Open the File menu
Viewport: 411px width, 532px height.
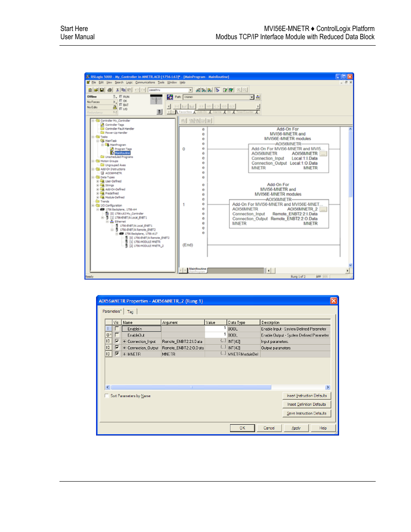point(93,82)
